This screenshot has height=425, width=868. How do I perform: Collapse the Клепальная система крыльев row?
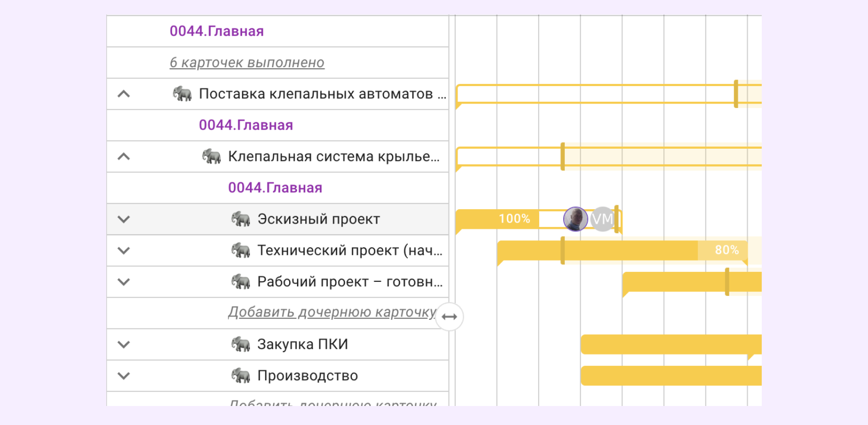click(x=124, y=157)
